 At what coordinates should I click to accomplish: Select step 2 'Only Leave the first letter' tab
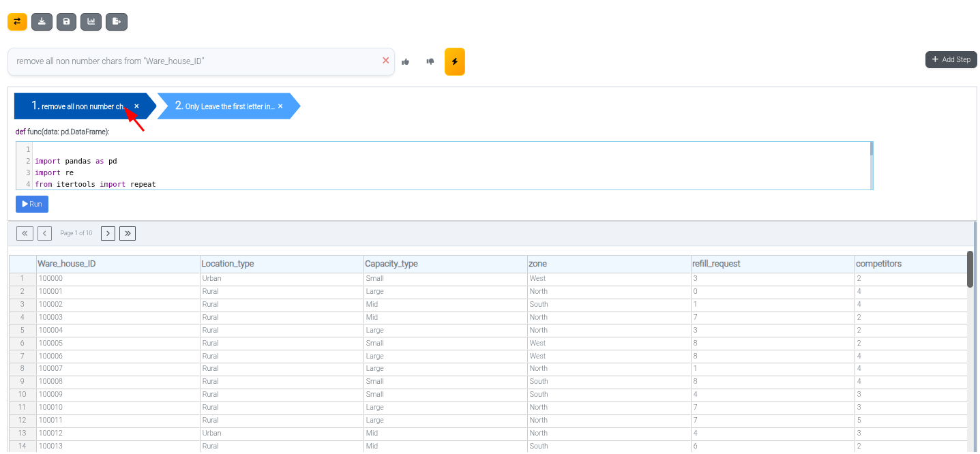click(225, 106)
